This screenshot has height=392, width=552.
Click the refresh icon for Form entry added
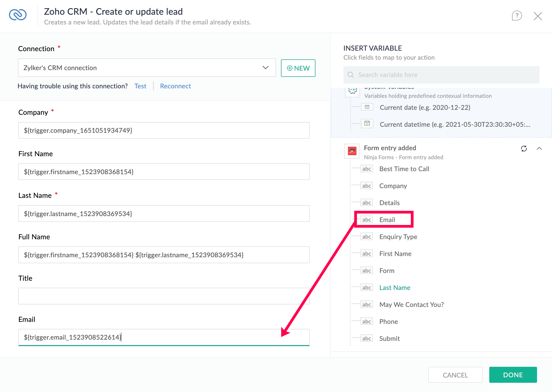[x=524, y=149]
